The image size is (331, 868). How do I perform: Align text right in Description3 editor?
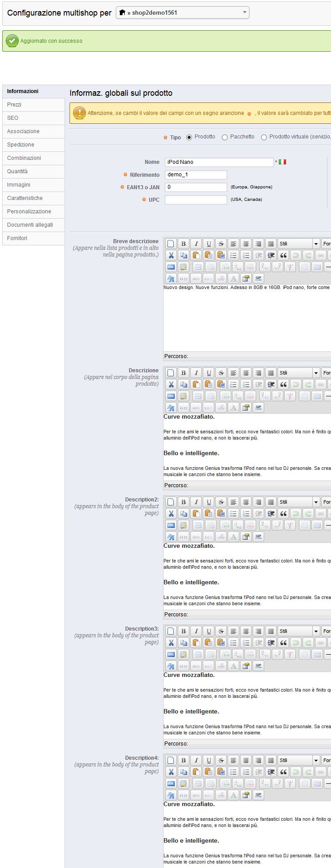pyautogui.click(x=258, y=631)
